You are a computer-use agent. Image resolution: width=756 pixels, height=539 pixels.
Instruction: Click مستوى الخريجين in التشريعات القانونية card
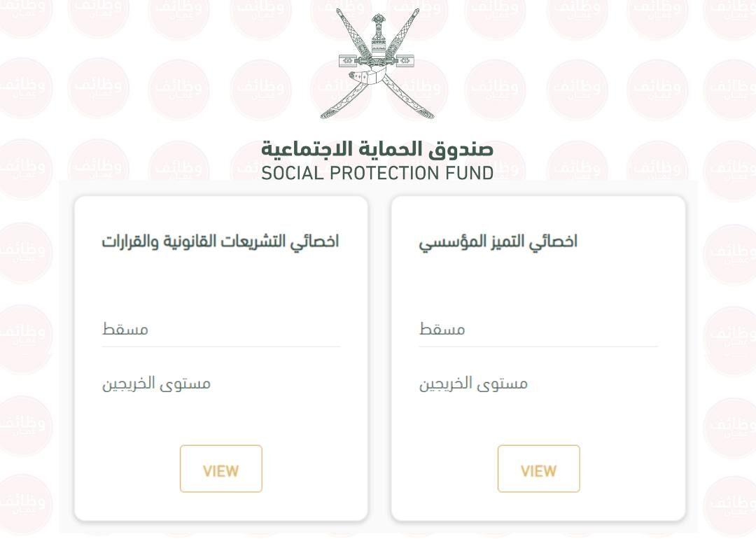tap(156, 384)
